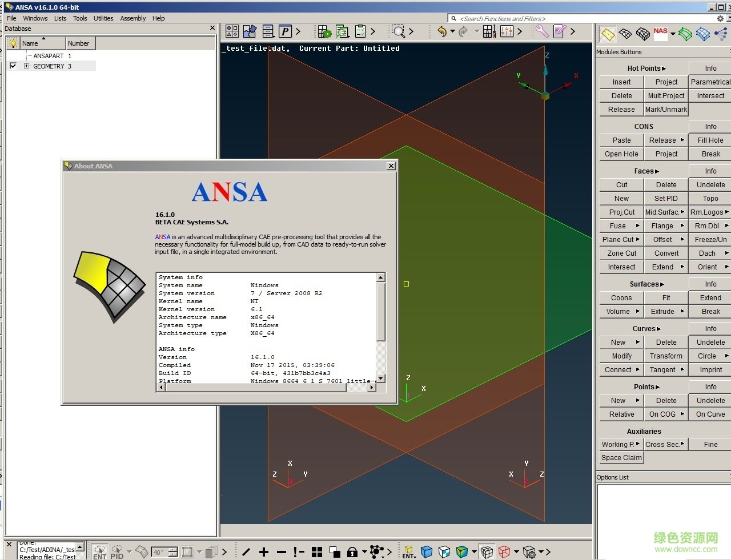
Task: Open the Assembly menu
Action: (132, 18)
